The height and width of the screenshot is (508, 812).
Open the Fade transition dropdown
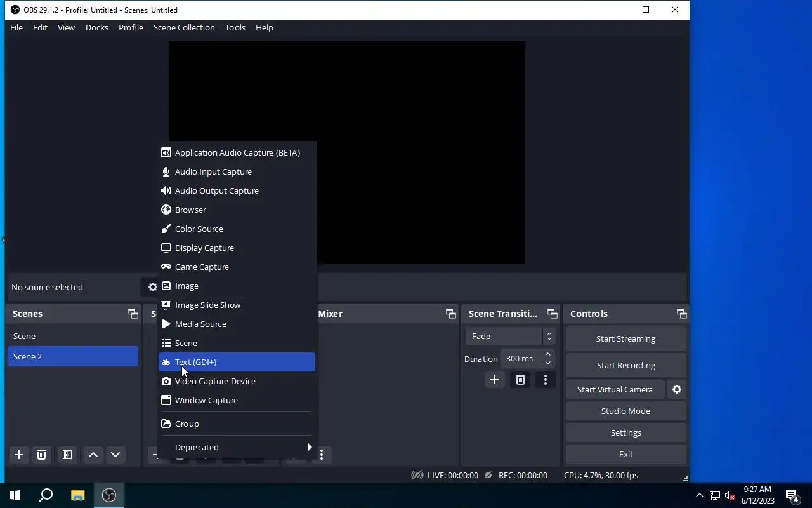[x=511, y=336]
